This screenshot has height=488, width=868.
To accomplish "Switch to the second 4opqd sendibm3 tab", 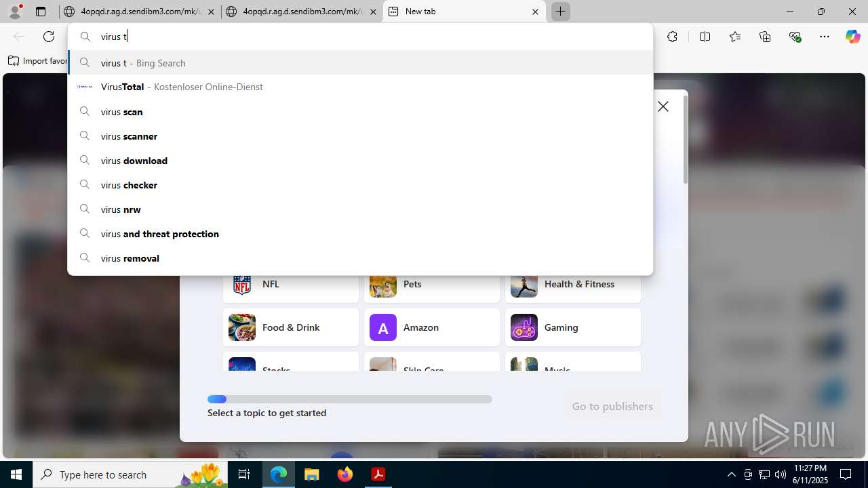I will point(302,12).
